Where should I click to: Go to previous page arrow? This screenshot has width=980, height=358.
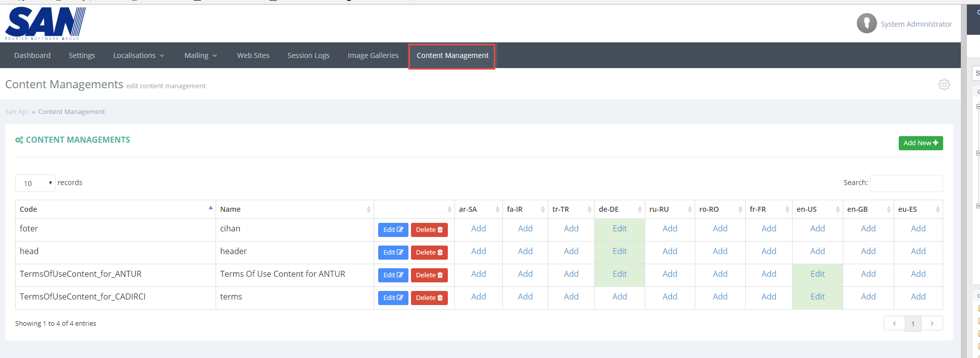(x=894, y=323)
